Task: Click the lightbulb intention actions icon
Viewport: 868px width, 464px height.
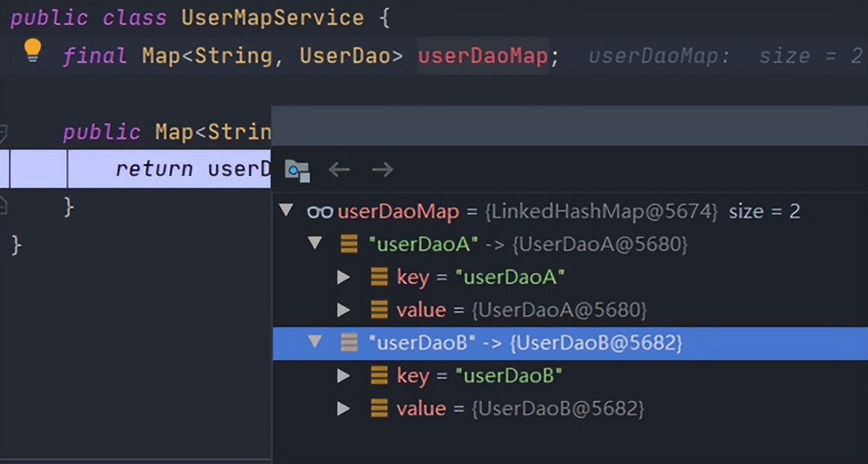Action: (32, 51)
